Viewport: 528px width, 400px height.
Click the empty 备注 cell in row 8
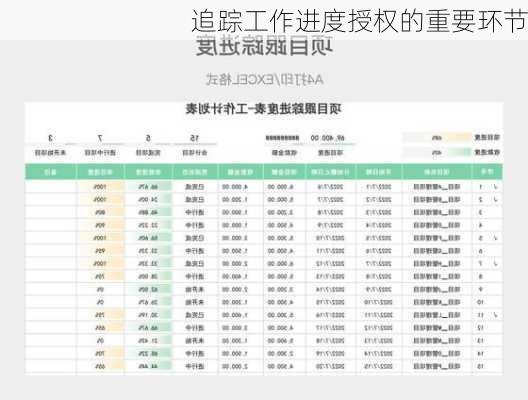51,276
